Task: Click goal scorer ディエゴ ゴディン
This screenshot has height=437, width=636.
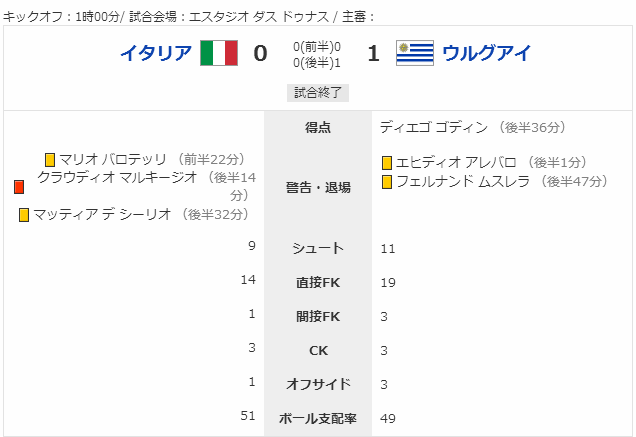Action: [434, 127]
